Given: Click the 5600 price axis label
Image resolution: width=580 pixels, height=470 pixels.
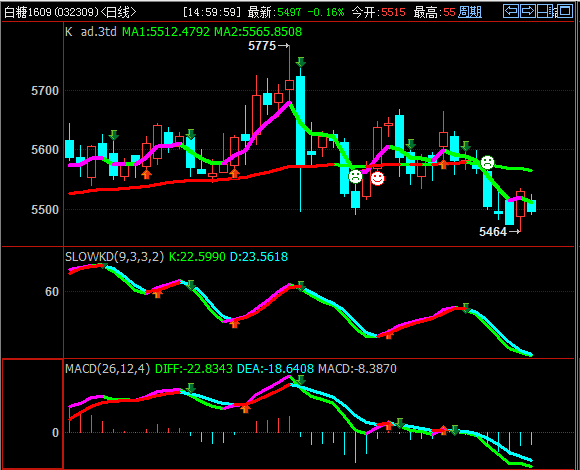Looking at the screenshot, I should 45,150.
